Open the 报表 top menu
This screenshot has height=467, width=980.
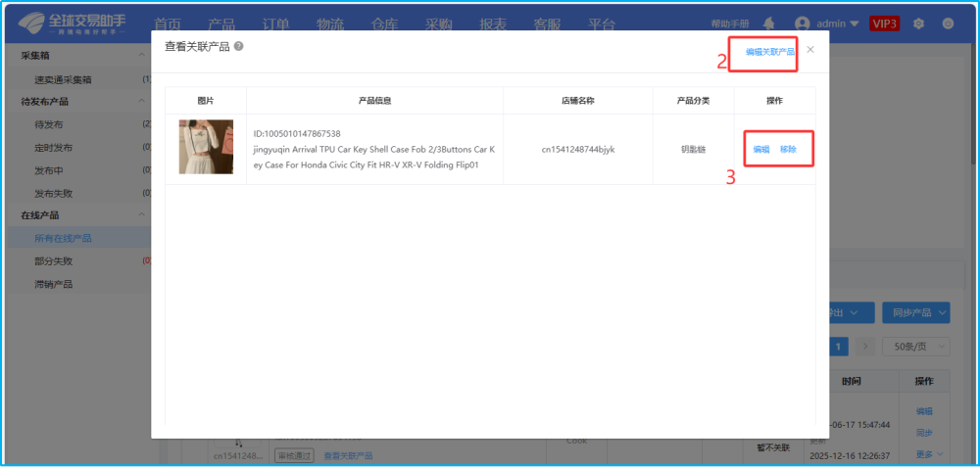coord(493,24)
